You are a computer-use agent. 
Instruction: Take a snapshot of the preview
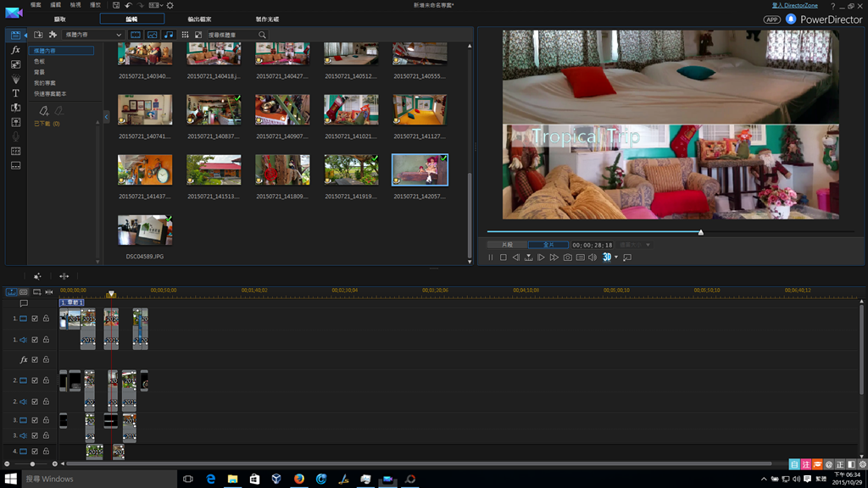point(567,258)
